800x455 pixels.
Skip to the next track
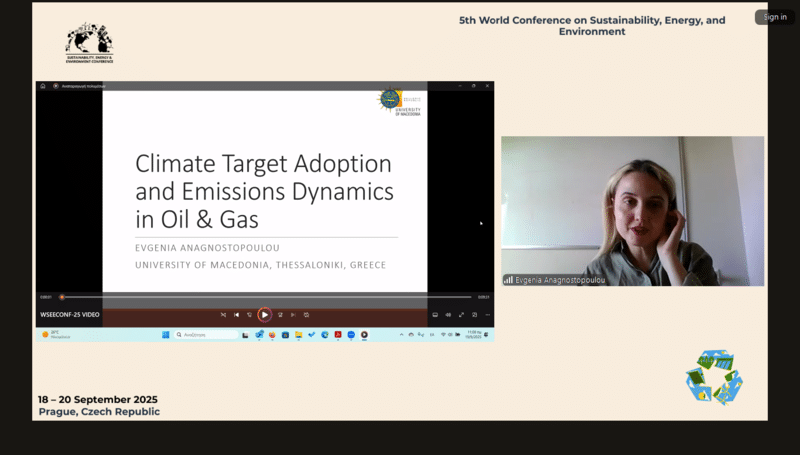[293, 315]
